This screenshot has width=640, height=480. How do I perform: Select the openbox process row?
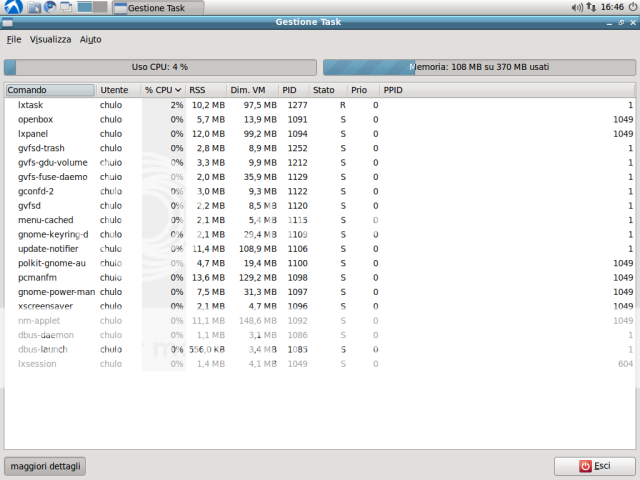point(320,120)
